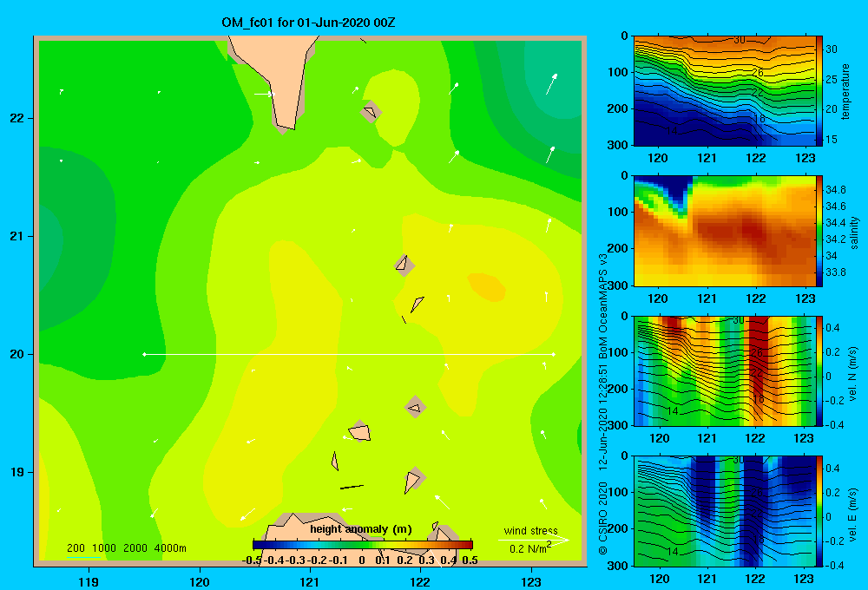Click the dark blue low-salinity patch in salinity panel

pos(673,191)
